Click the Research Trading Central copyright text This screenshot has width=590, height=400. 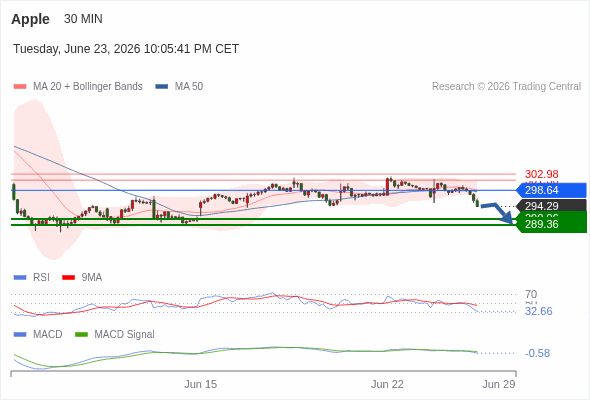click(506, 87)
